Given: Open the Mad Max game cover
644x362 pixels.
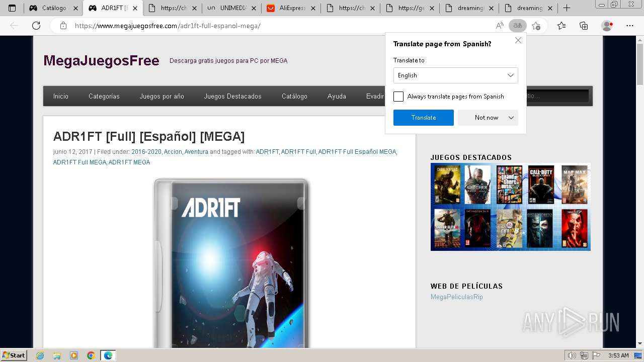Looking at the screenshot, I should 575,185.
